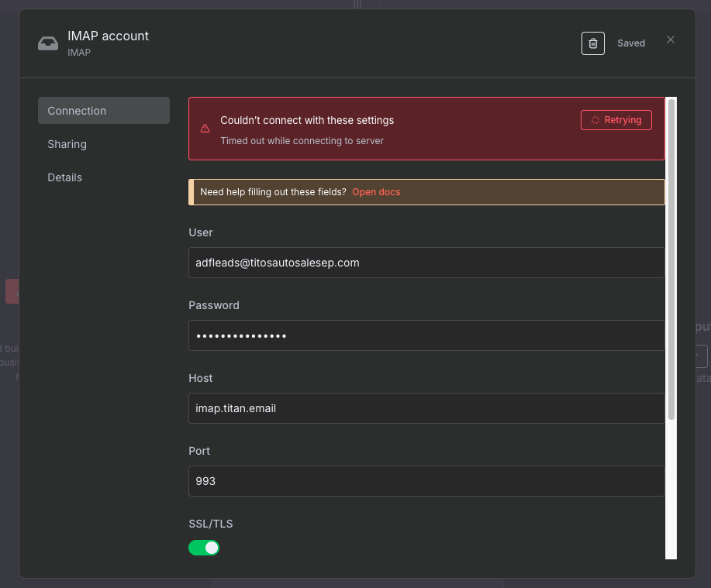Click the Port field showing 993
The image size is (711, 588).
[x=426, y=481]
